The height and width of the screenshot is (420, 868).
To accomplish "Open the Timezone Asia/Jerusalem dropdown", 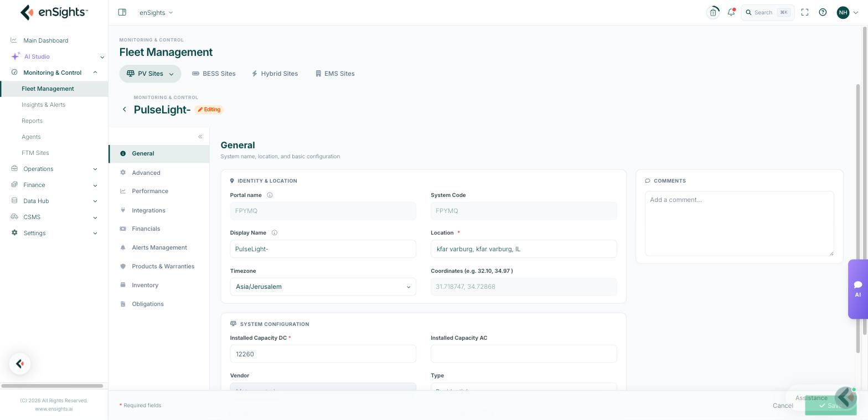I will click(323, 287).
